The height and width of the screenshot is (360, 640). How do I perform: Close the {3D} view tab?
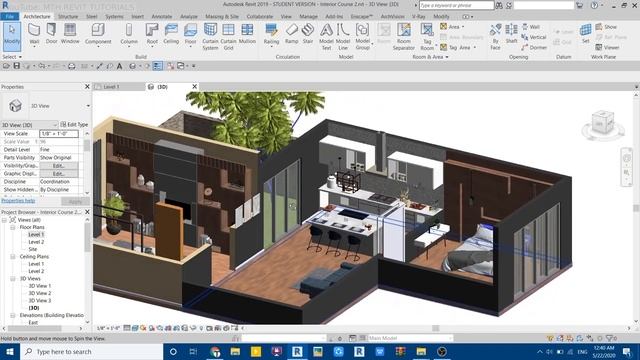[x=195, y=87]
